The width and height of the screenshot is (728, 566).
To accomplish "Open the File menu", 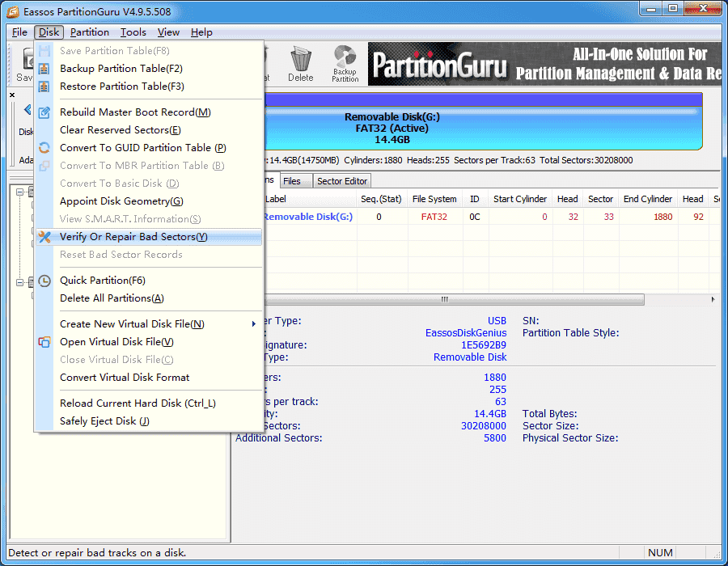I will pyautogui.click(x=19, y=32).
